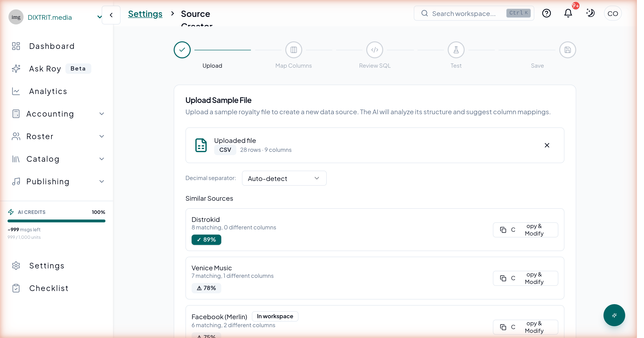The height and width of the screenshot is (338, 644).
Task: Click the Analytics chart icon
Action: [x=16, y=91]
